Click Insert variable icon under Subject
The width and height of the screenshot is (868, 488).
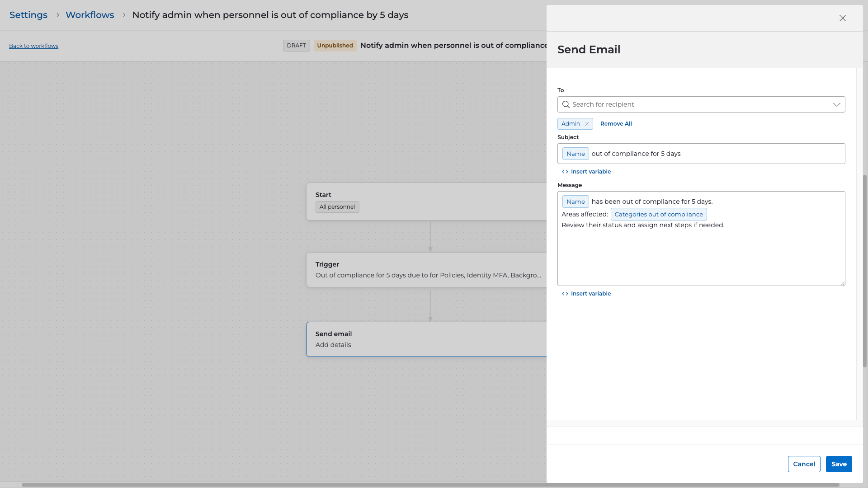565,172
